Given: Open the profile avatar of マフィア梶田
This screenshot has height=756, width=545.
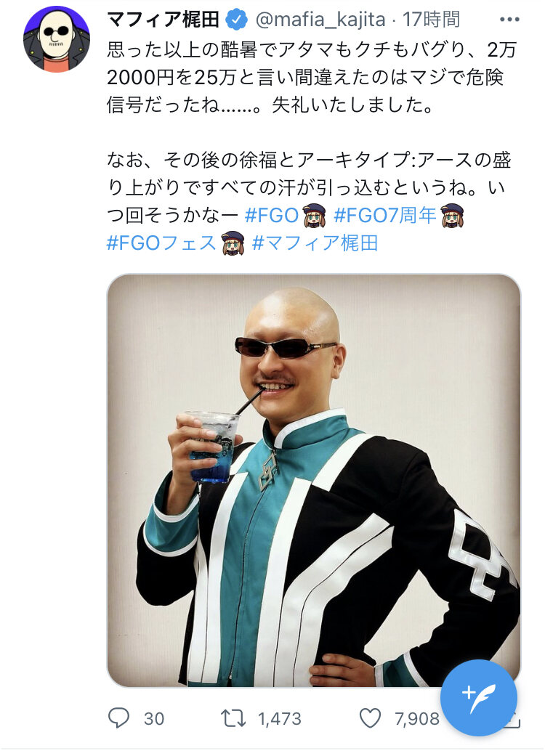Looking at the screenshot, I should [x=57, y=39].
